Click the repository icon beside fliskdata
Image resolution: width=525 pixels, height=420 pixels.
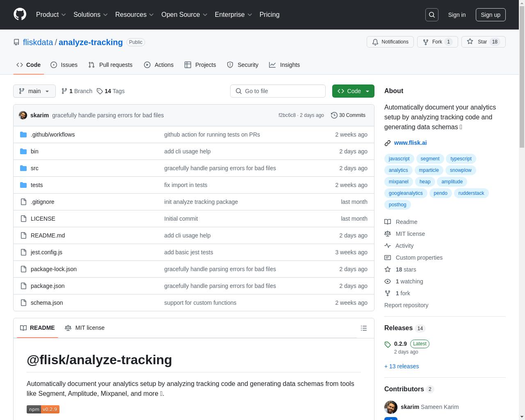pyautogui.click(x=16, y=42)
